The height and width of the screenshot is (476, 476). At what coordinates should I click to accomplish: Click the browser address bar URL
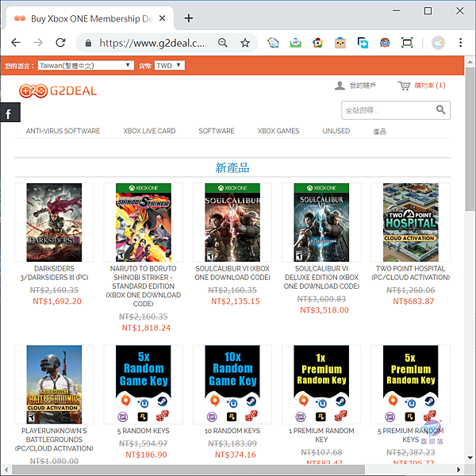(x=152, y=43)
